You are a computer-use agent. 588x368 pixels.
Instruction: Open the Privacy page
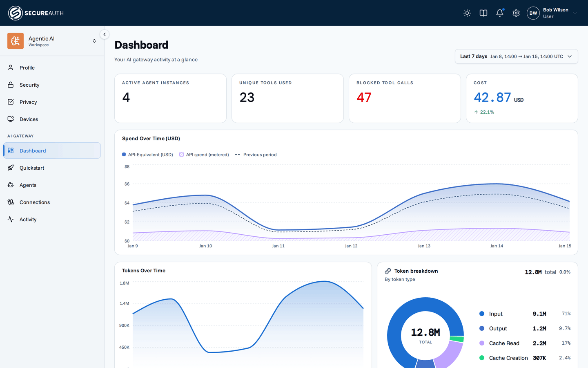pyautogui.click(x=52, y=102)
